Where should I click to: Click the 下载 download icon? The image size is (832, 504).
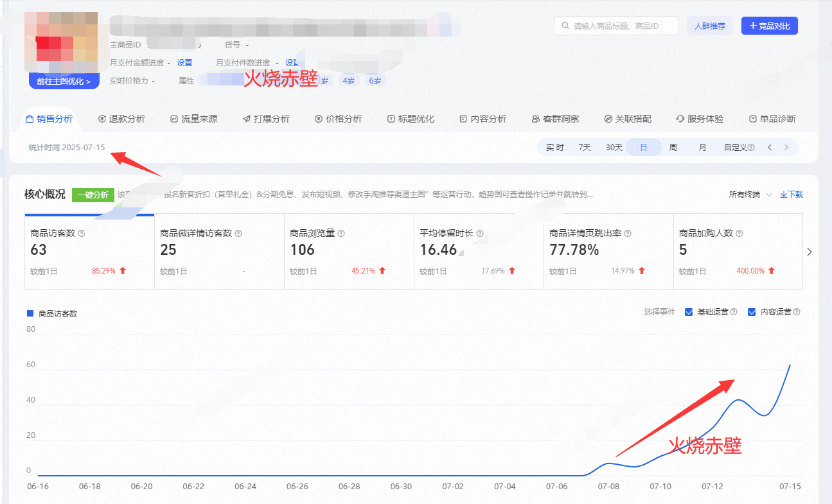click(783, 195)
